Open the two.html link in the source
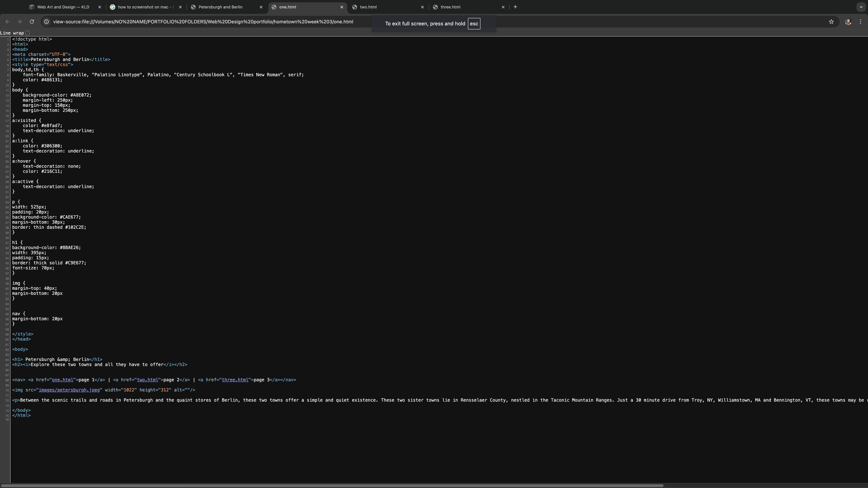The width and height of the screenshot is (868, 488). point(147,380)
